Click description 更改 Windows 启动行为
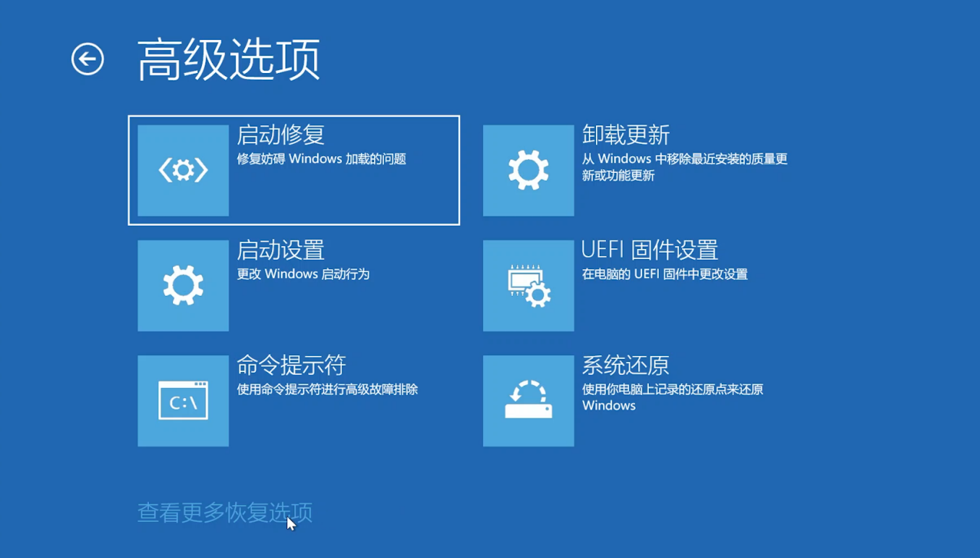Viewport: 980px width, 558px height. pyautogui.click(x=303, y=274)
